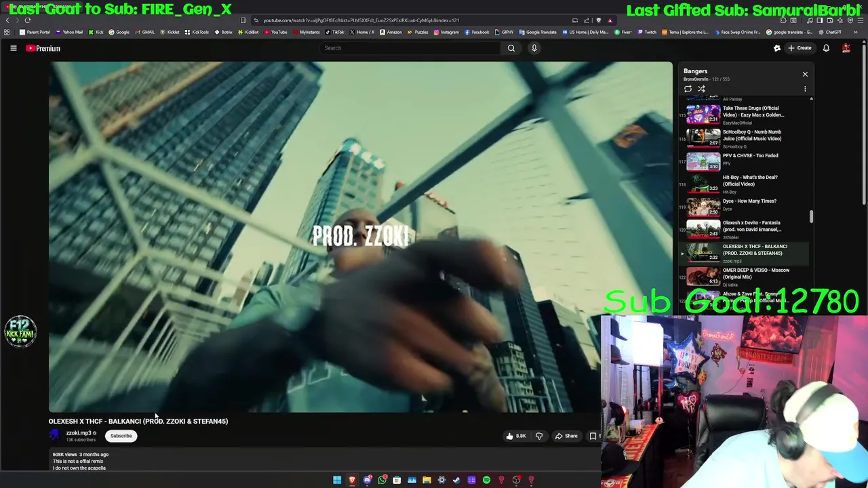Open File Explorer from the taskbar
868x488 pixels.
pos(427,480)
